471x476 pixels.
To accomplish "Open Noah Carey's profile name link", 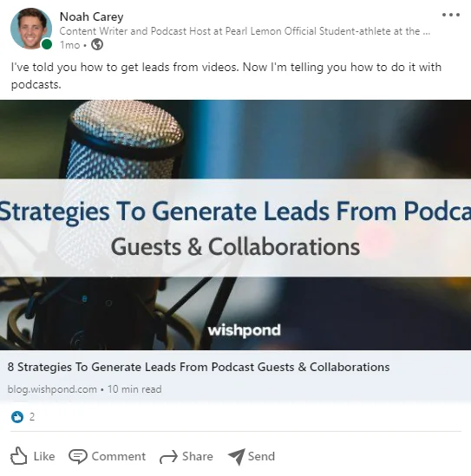I will [x=91, y=16].
